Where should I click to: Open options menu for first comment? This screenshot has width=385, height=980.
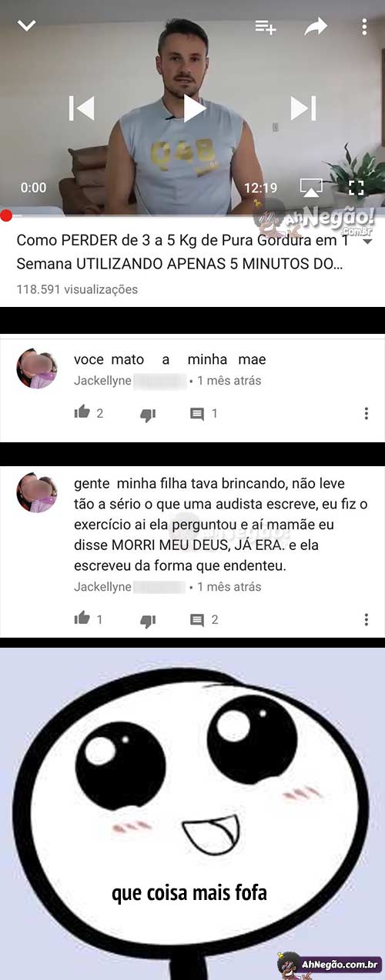[x=367, y=414]
